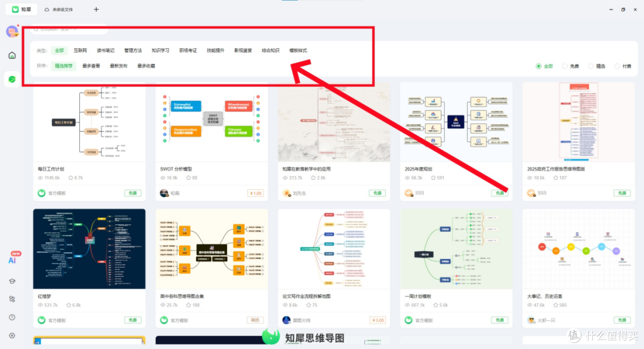The height and width of the screenshot is (349, 644).
Task: Click the ¥1.00 price tag on SWOT
Action: [255, 193]
